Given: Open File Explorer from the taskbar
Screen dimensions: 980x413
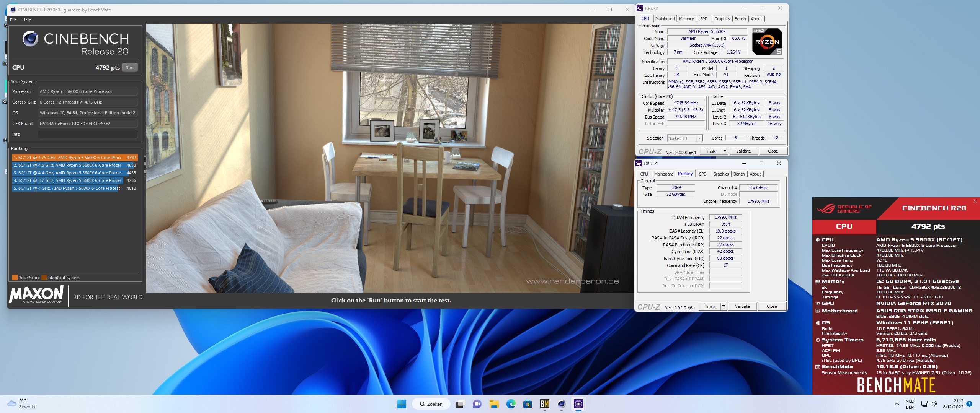Looking at the screenshot, I should [494, 404].
